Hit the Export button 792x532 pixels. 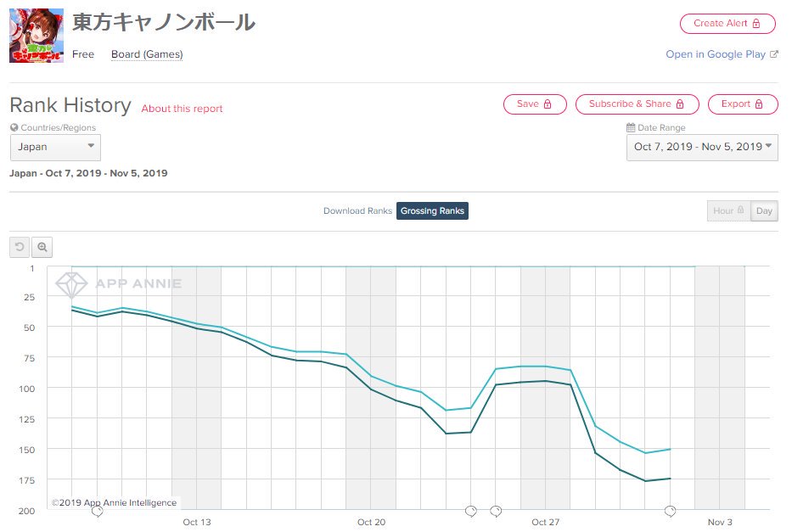click(742, 104)
